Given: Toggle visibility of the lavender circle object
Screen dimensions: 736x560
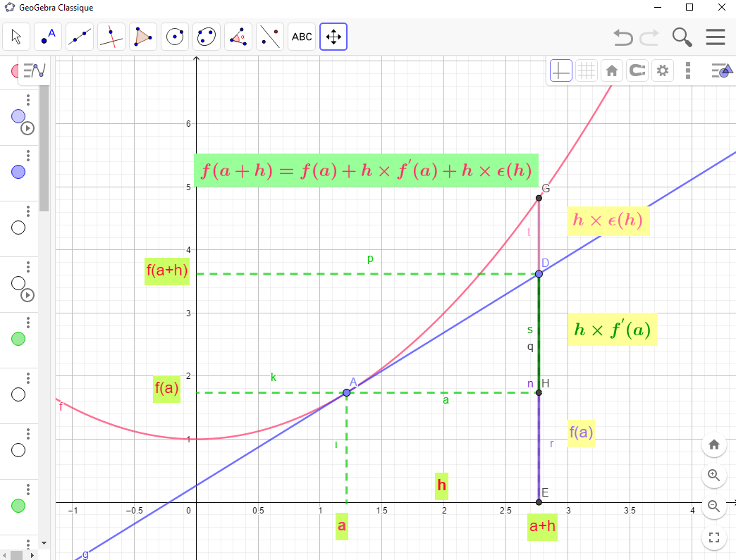Looking at the screenshot, I should (18, 116).
